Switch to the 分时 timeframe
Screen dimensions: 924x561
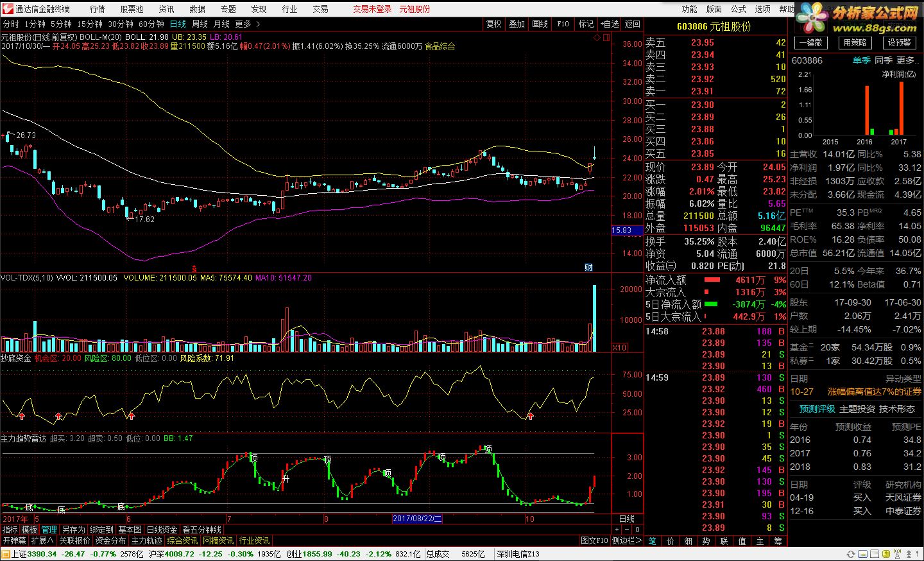[x=11, y=24]
